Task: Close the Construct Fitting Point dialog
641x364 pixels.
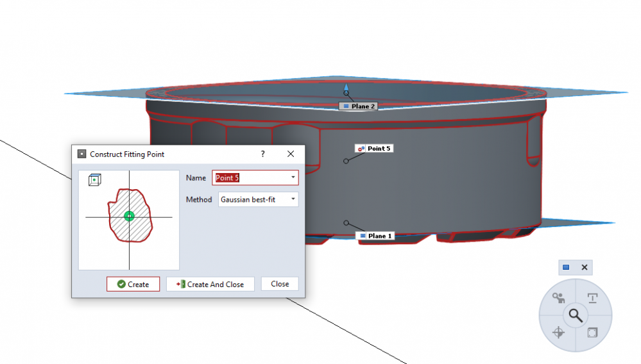Action: point(291,154)
